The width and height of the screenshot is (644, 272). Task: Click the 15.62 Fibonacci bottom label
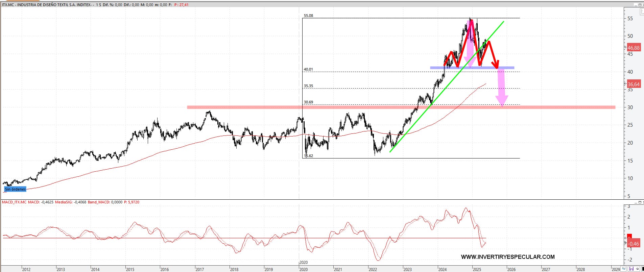(308, 156)
